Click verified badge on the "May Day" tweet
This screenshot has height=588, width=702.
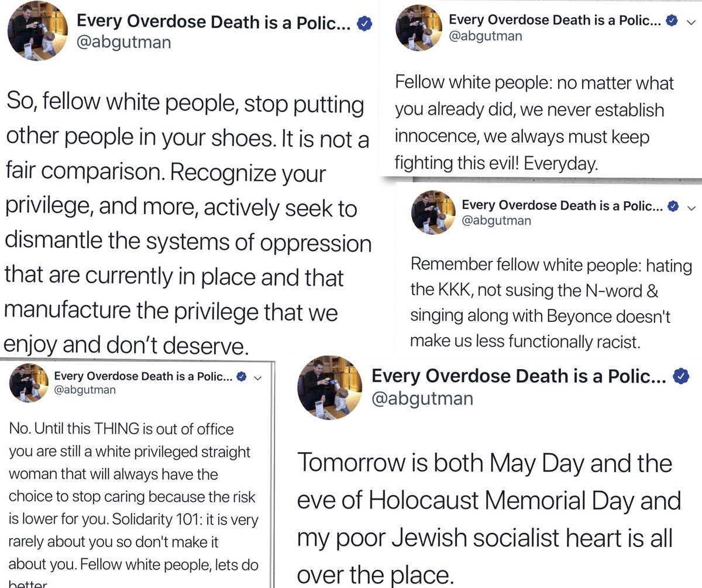pos(680,377)
